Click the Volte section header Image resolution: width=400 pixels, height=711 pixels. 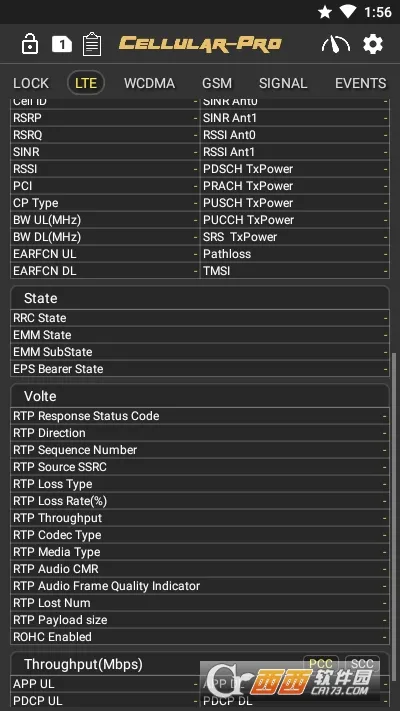click(x=200, y=396)
